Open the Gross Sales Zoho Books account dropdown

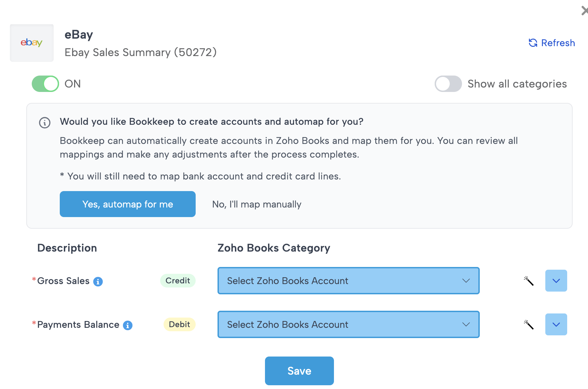[348, 281]
